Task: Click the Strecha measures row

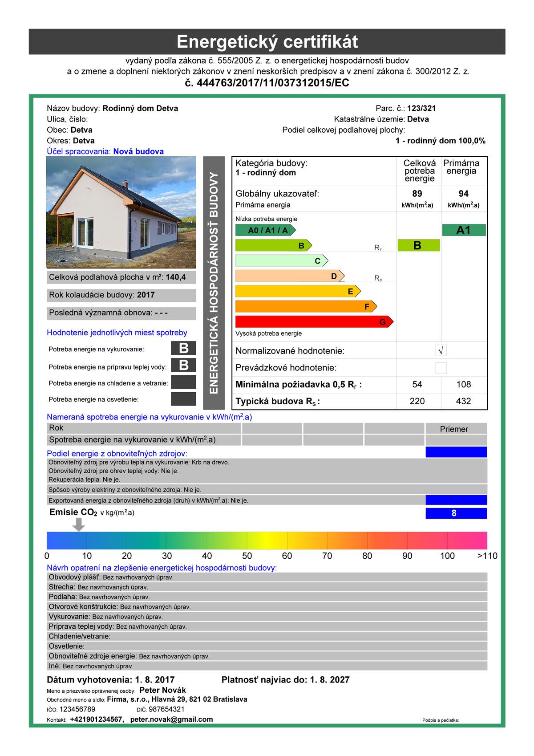Action: pyautogui.click(x=267, y=587)
